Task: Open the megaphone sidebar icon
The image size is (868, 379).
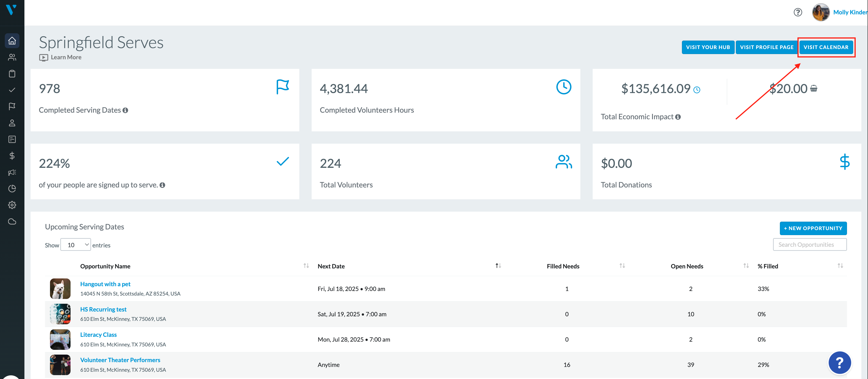Action: [12, 172]
